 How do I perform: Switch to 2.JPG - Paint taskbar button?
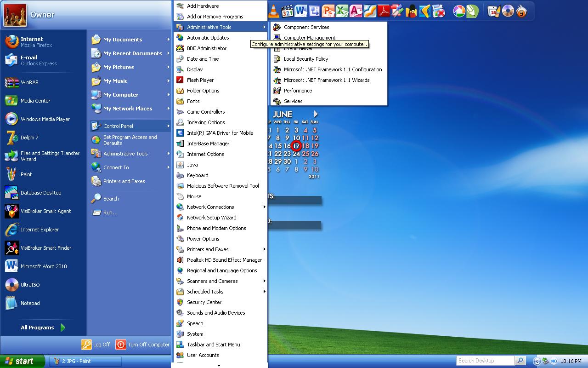(85, 361)
